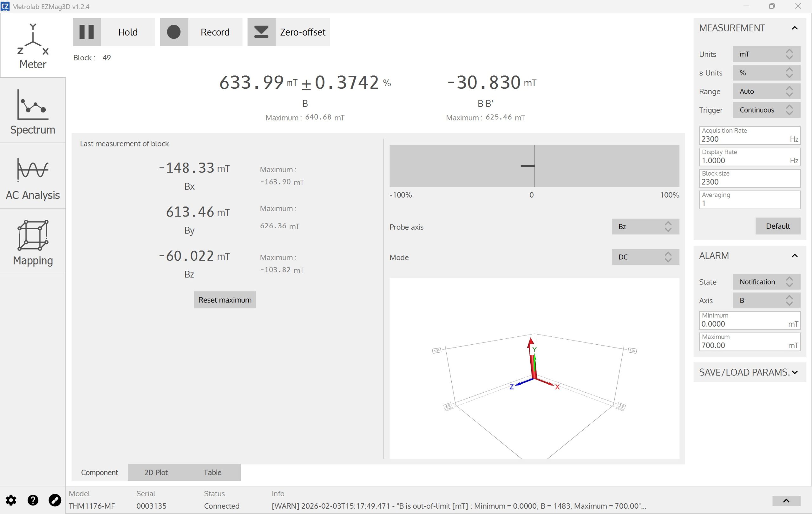Start recording with the Record circle

pyautogui.click(x=174, y=32)
